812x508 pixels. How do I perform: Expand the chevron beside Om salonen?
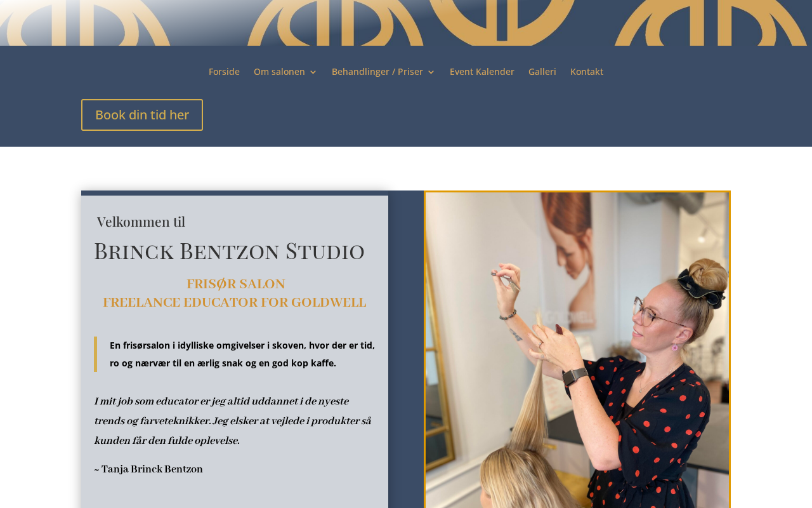click(313, 72)
